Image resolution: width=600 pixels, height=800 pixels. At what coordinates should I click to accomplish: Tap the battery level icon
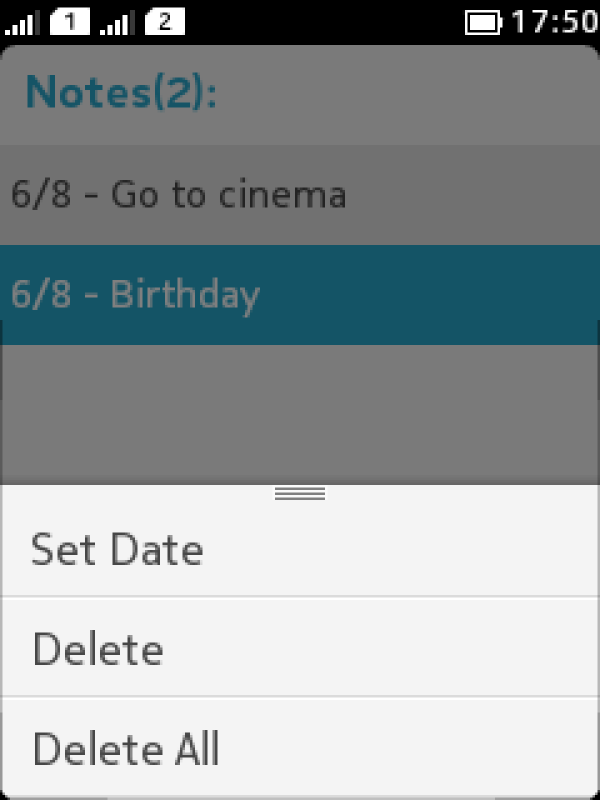[485, 22]
